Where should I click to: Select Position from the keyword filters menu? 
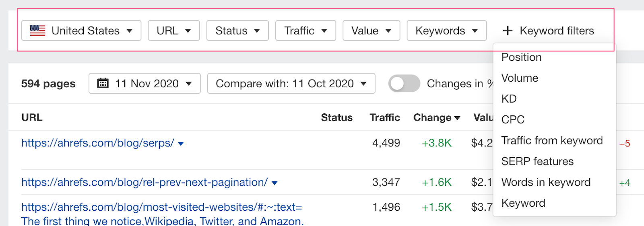coord(521,57)
